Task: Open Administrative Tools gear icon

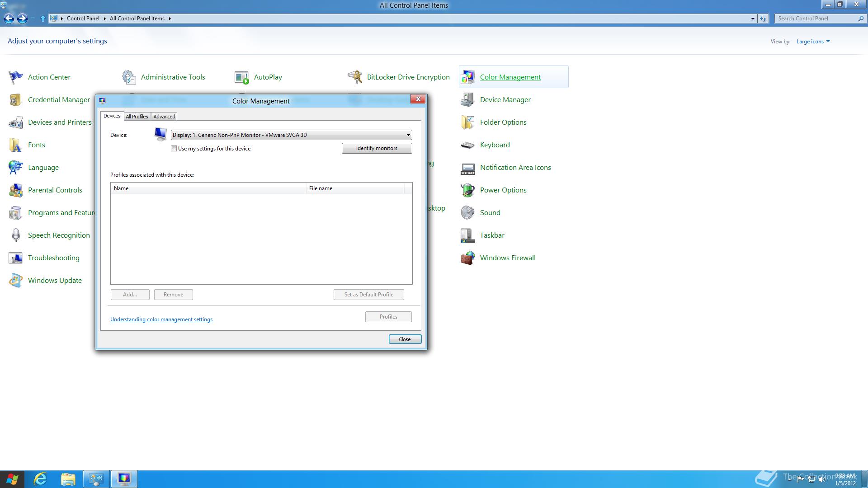Action: point(129,77)
